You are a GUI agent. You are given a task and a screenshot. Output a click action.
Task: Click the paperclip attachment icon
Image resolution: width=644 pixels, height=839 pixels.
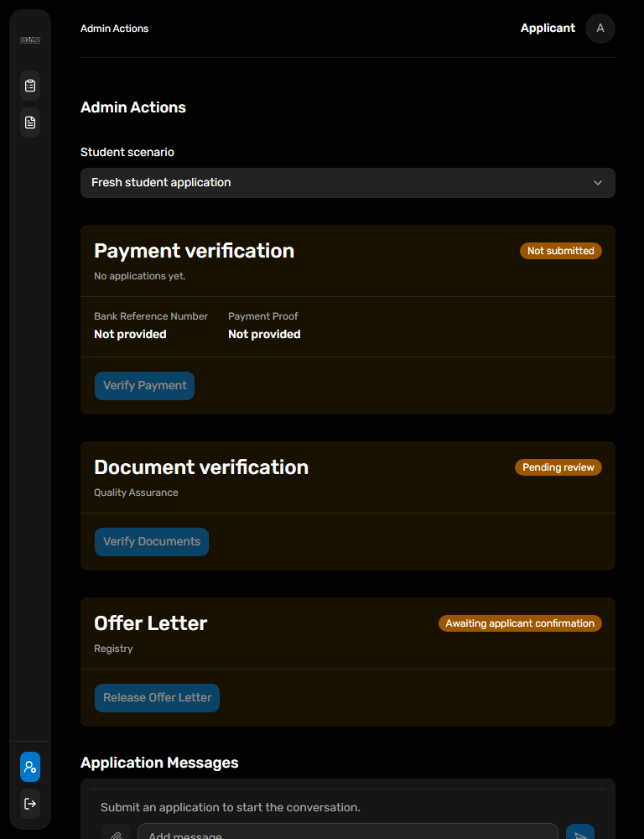(x=116, y=834)
